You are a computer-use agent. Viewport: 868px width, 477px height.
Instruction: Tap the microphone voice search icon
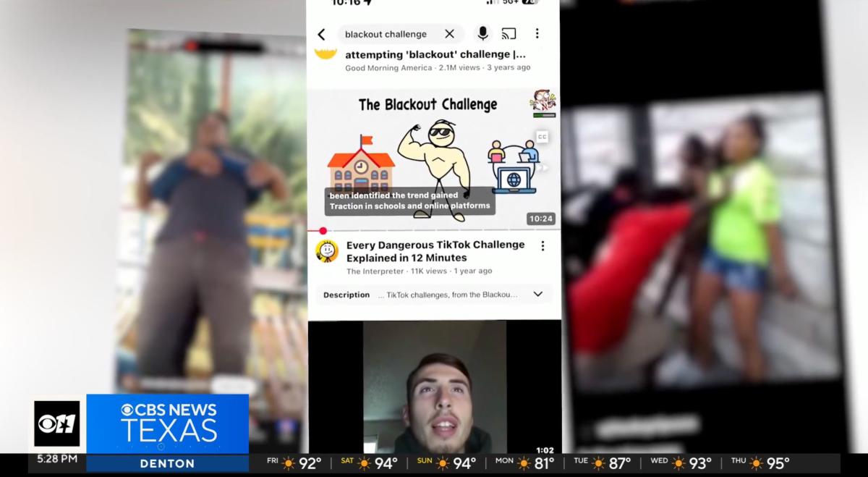pos(482,33)
